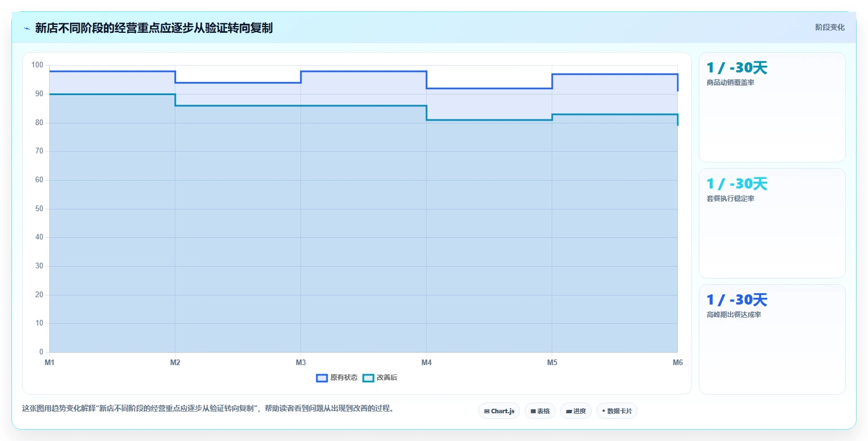Select the Chart.js chip
This screenshot has height=441, width=868.
point(499,411)
